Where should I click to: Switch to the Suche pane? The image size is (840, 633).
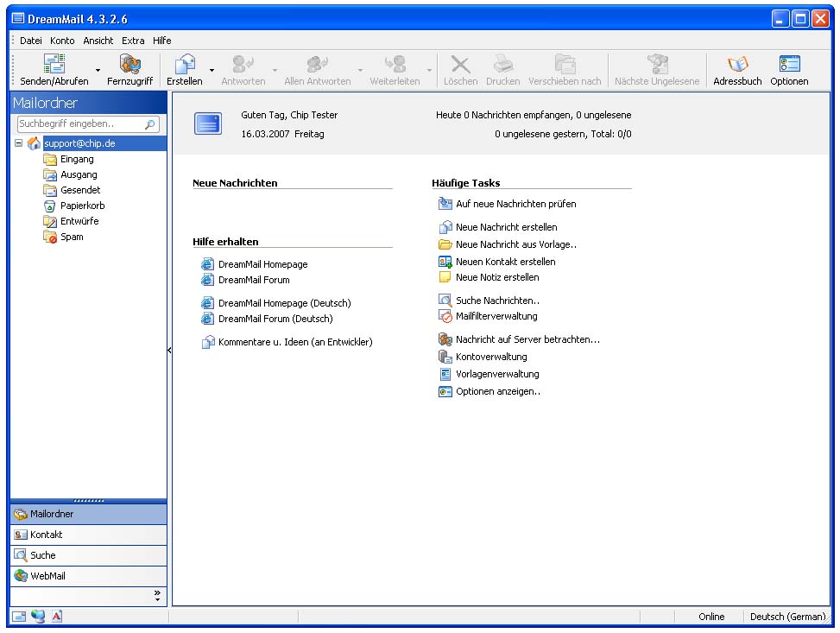[88, 556]
